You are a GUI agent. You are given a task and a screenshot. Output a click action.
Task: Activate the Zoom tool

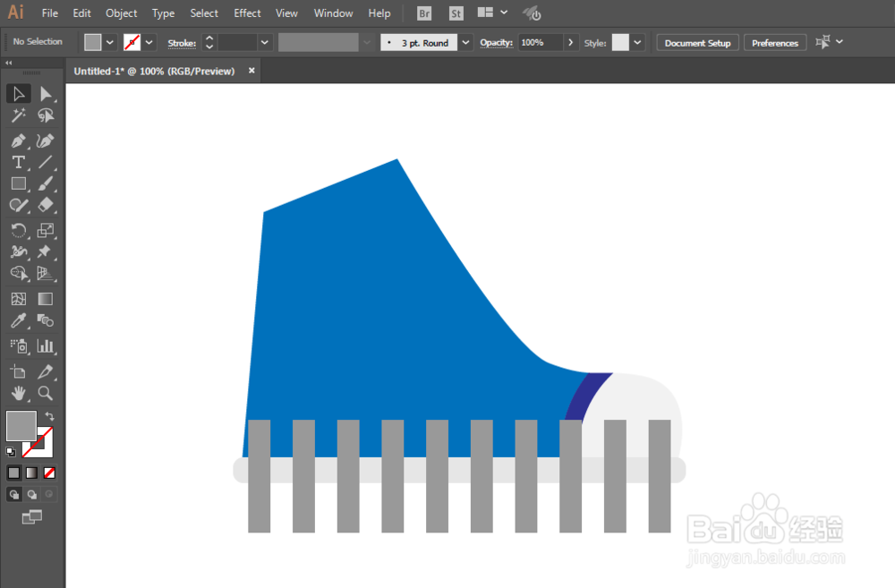click(45, 393)
